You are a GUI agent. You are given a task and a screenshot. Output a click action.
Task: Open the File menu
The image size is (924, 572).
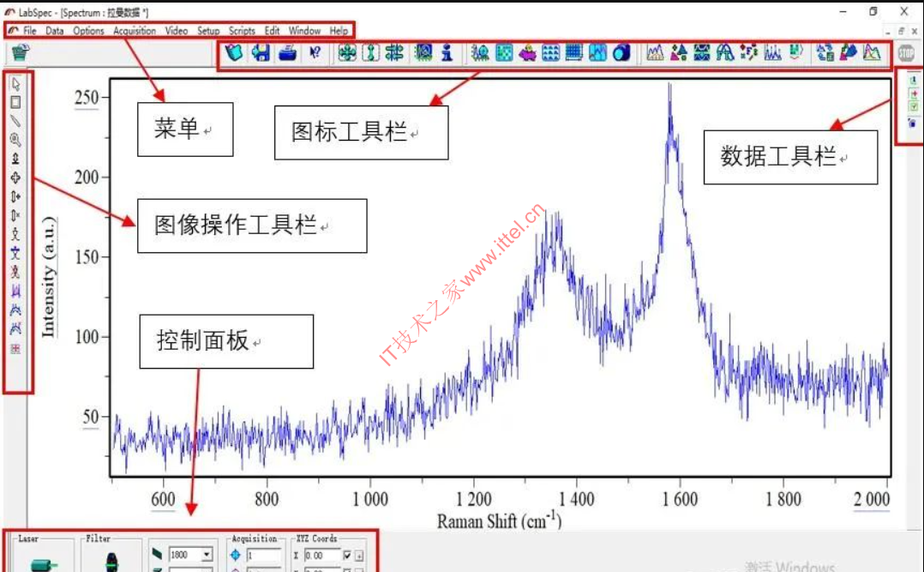tap(30, 31)
